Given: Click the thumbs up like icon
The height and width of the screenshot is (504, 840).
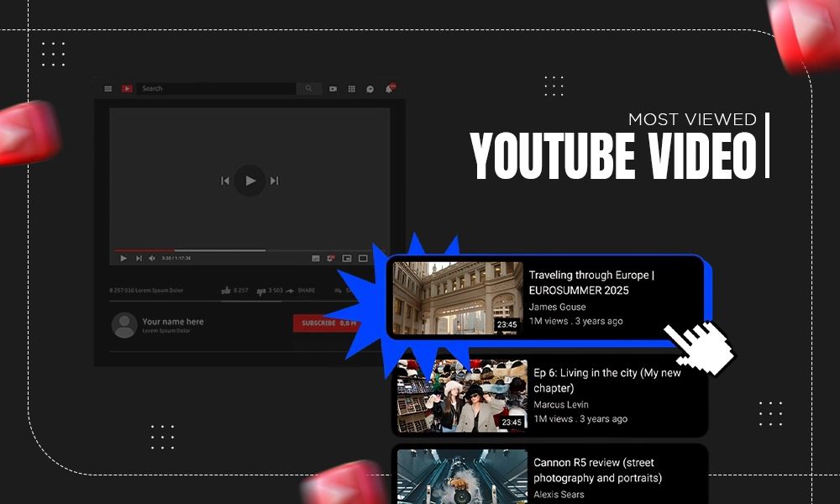Looking at the screenshot, I should [x=226, y=291].
